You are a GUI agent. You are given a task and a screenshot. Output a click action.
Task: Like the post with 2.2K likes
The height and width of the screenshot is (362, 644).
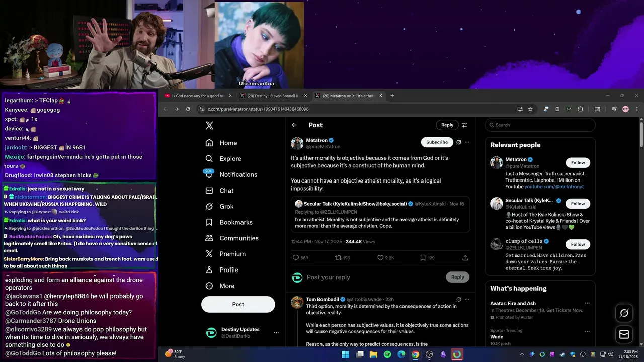(386, 258)
